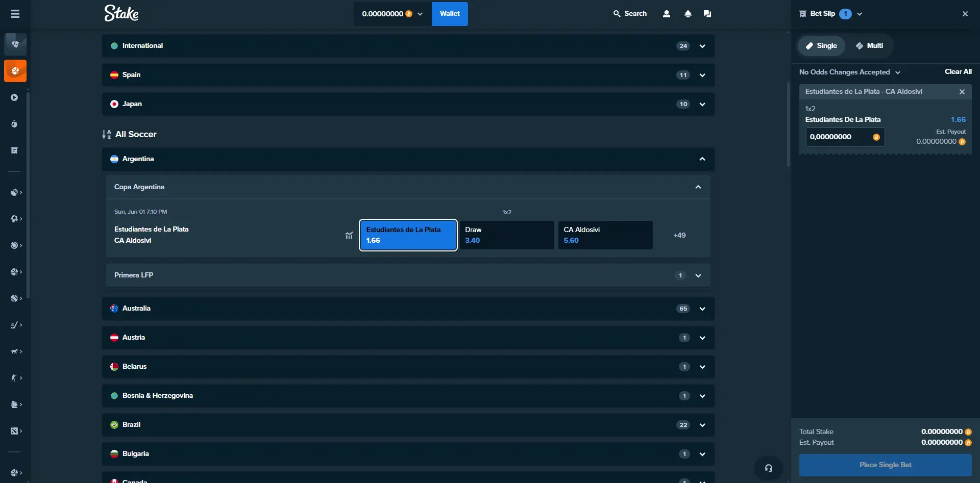Click the Total Stake label
This screenshot has height=483, width=980.
click(x=816, y=431)
